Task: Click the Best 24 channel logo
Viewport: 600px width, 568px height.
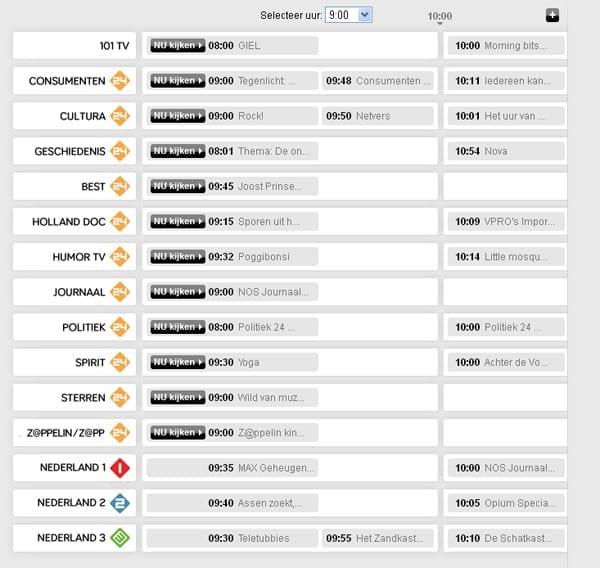Action: tap(120, 186)
